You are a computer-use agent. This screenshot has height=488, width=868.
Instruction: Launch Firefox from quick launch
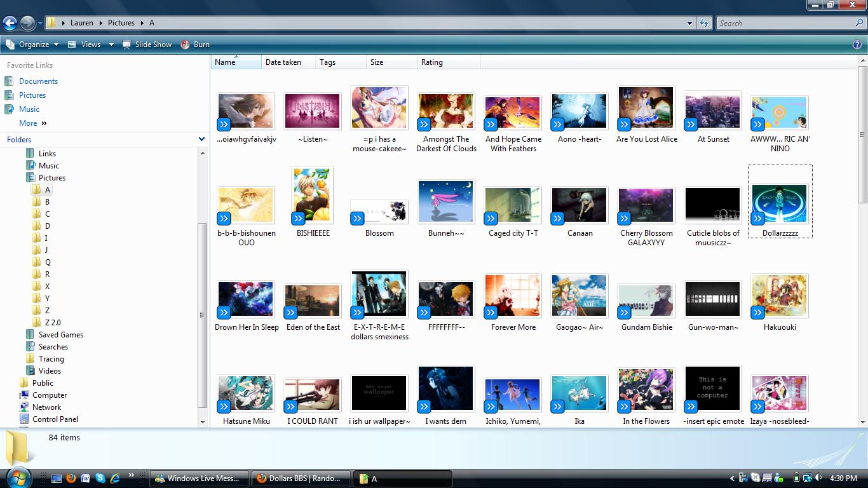click(71, 478)
